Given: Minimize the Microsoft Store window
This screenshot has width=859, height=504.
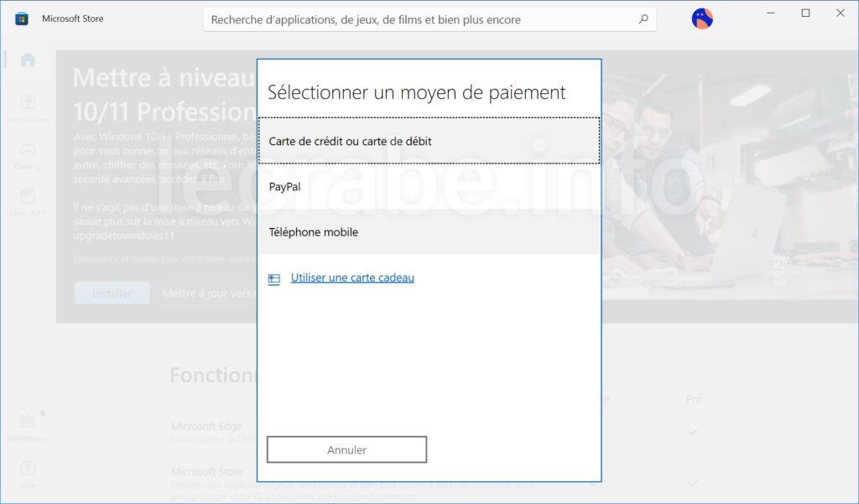Looking at the screenshot, I should coord(771,13).
